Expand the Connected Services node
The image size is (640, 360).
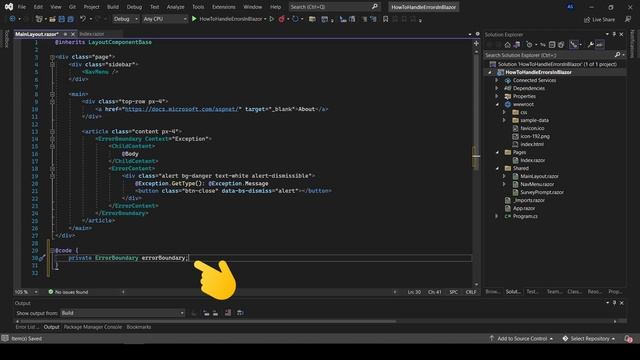[x=497, y=80]
